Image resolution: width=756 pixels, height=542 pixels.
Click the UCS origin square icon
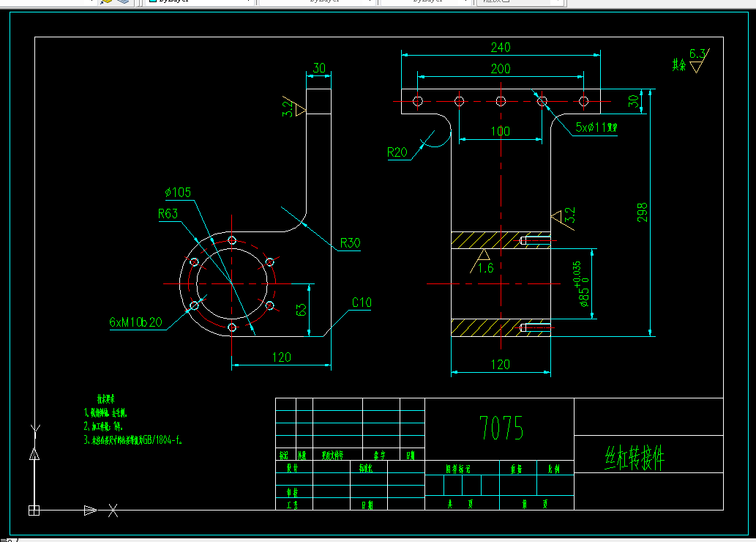coord(34,511)
